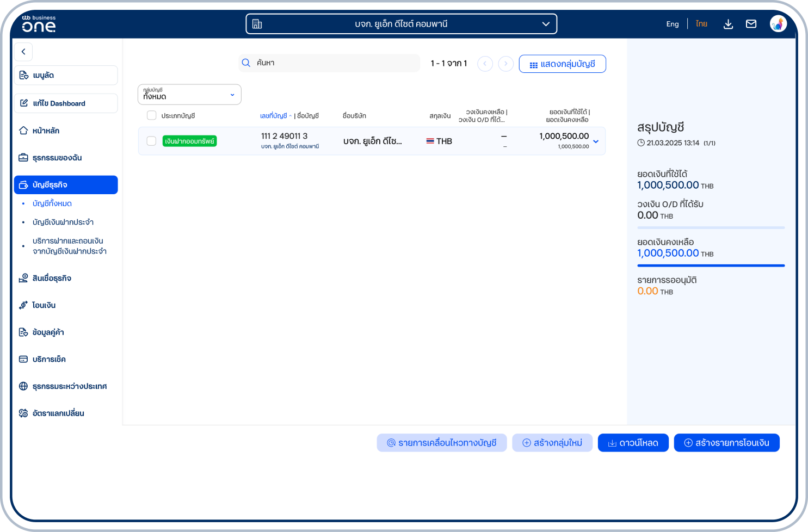Click the download icon in top header
Screen dimensions: 808x532
[728, 24]
